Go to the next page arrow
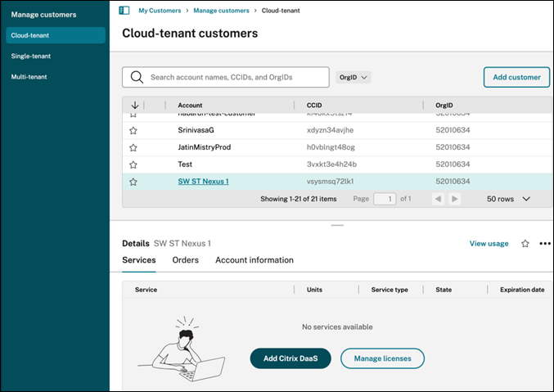The width and height of the screenshot is (554, 392). point(455,199)
